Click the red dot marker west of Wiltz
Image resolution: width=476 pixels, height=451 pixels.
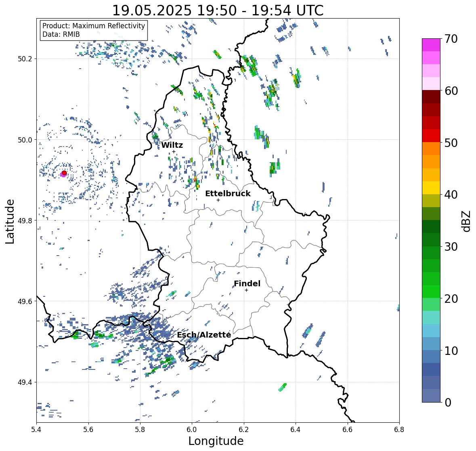point(64,173)
